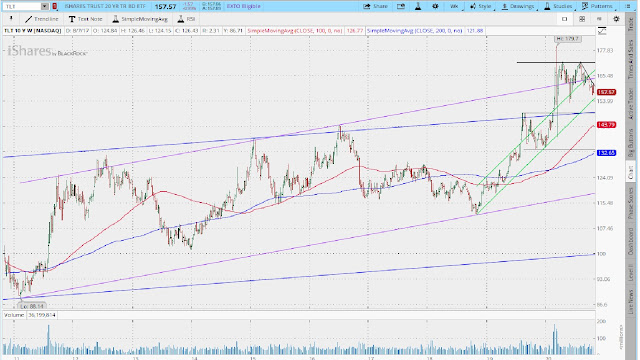Click the Hi: 179.7 high marker label
This screenshot has width=640, height=360.
click(568, 39)
